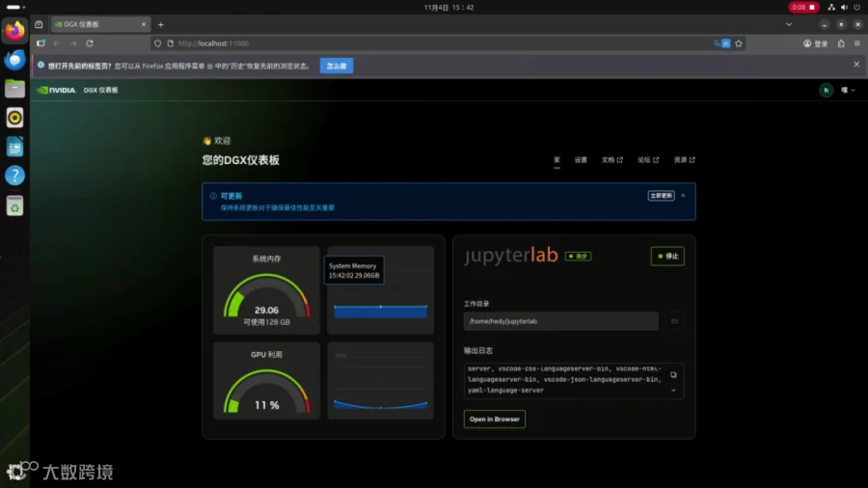Stop the screen recording indicator
This screenshot has width=868, height=488.
tap(803, 7)
